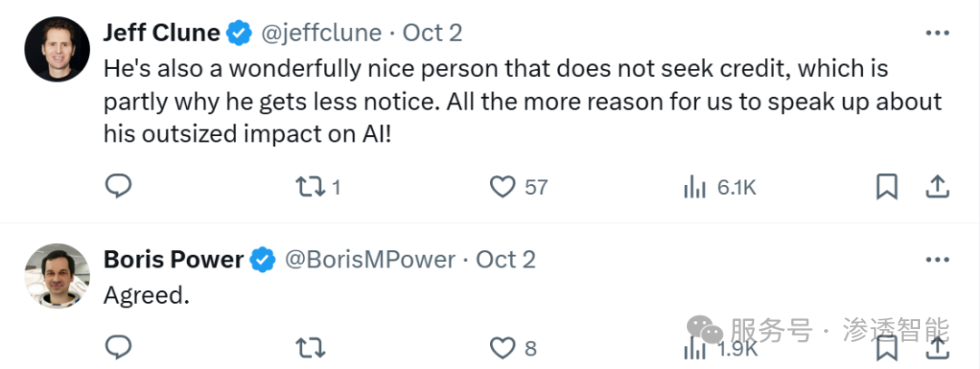Click the Oct 2 timestamp on Boris's tweet
Viewport: 980px width, 369px height.
tap(505, 260)
